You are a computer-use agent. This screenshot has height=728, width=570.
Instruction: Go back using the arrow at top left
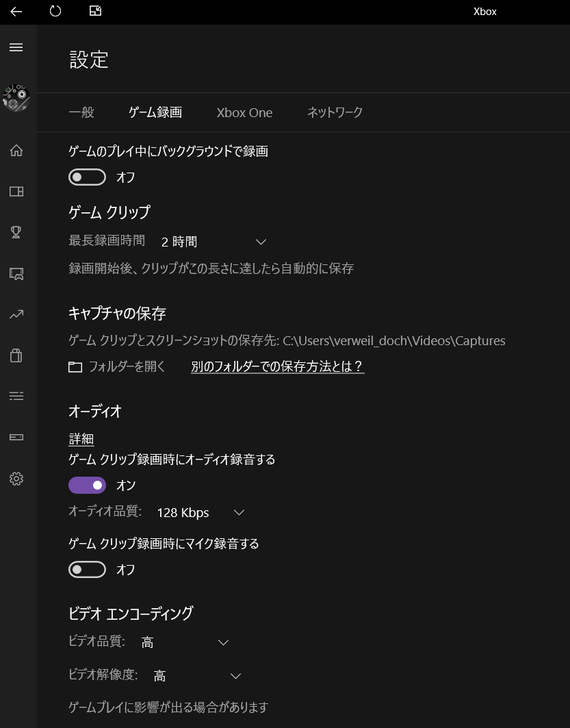[15, 11]
